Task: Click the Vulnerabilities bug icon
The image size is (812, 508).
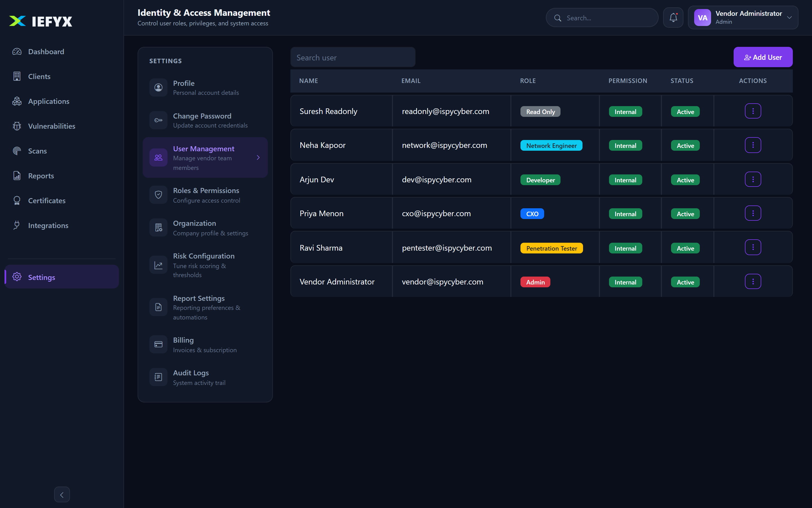Action: 17,126
